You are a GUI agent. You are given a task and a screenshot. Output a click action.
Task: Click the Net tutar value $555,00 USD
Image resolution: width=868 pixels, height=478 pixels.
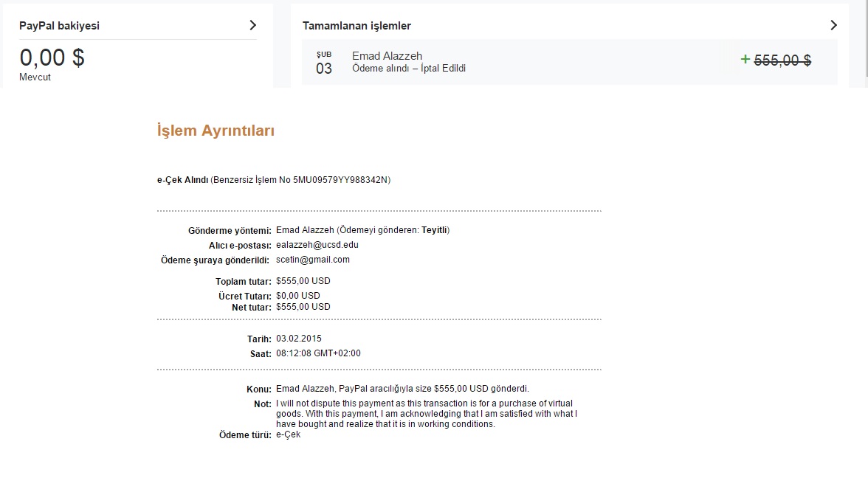[x=303, y=307]
